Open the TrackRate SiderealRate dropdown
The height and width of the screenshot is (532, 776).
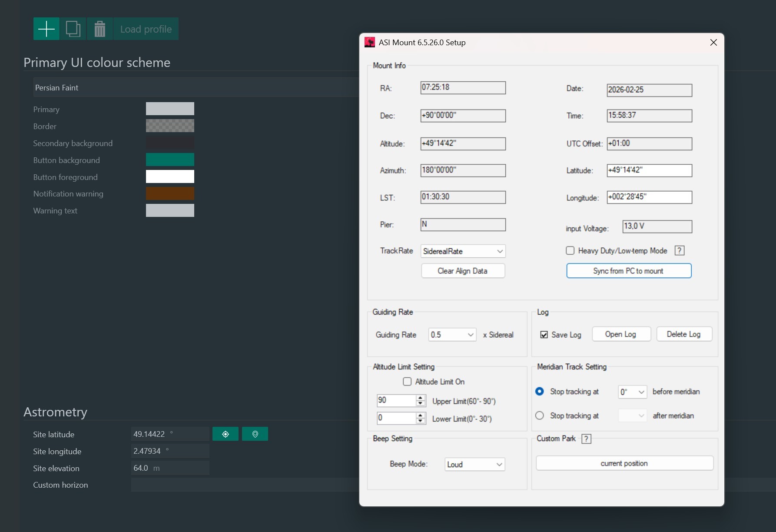[x=463, y=251]
